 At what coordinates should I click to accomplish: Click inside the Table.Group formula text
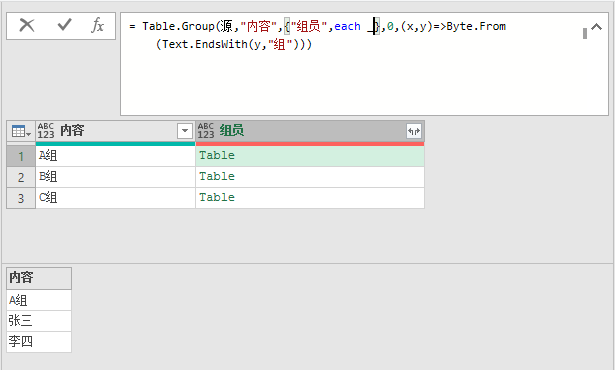tap(318, 35)
